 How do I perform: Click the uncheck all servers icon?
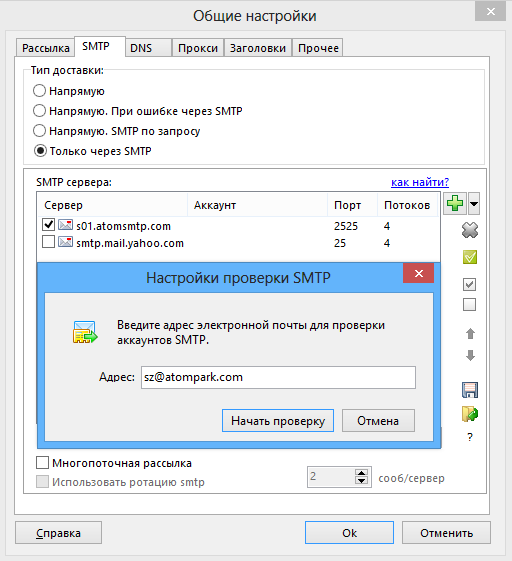tap(469, 305)
